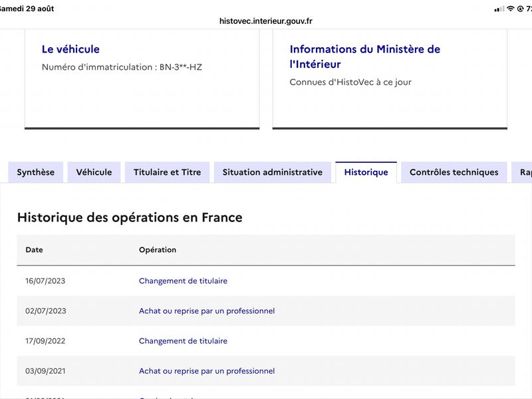The image size is (532, 399).
Task: Click the date 03/09/2021 cell
Action: (x=45, y=371)
